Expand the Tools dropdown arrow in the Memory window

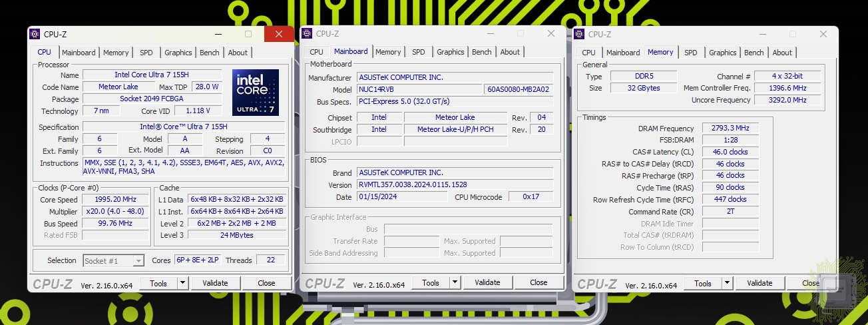click(x=728, y=283)
